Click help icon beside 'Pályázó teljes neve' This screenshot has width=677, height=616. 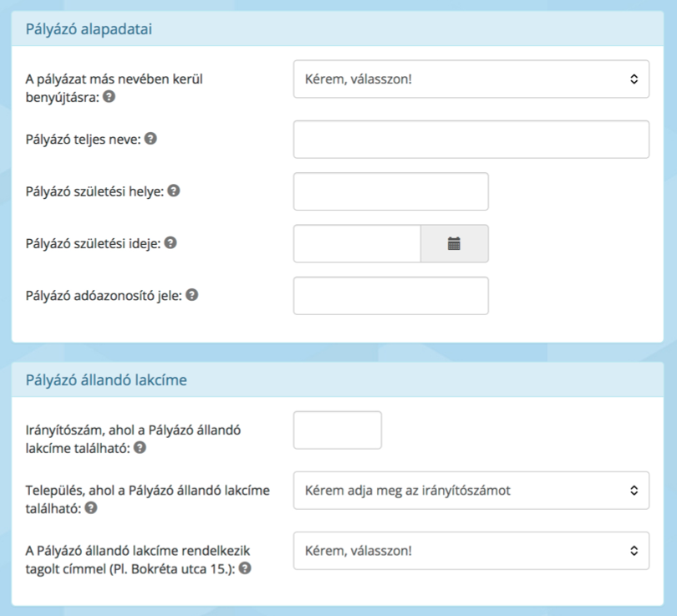150,139
